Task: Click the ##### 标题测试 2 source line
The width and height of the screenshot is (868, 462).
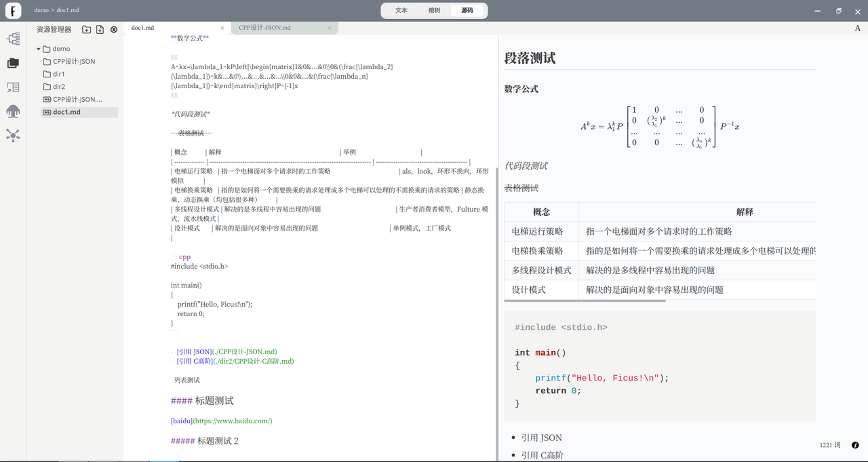Action: (205, 441)
